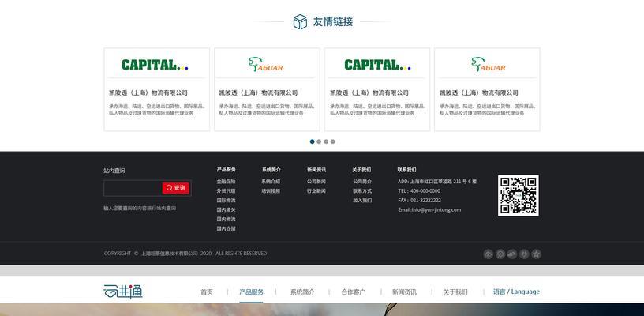Viewport: 644px width, 316px height.
Task: Click the 系统简介 heading in the footer
Action: pyautogui.click(x=271, y=169)
